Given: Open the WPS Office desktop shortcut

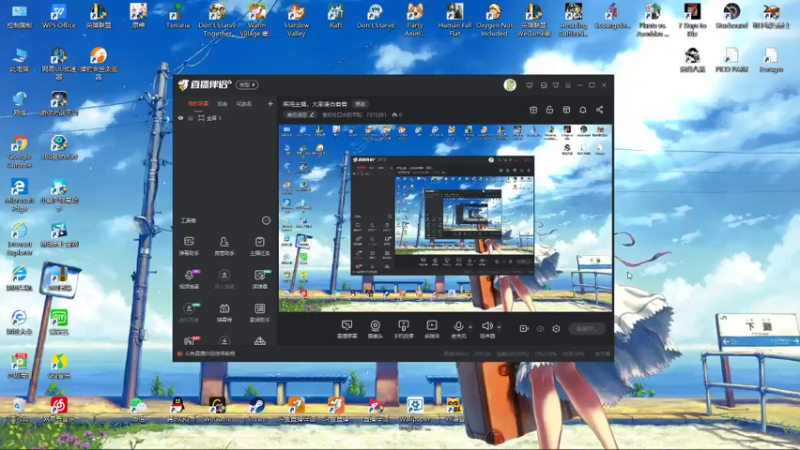Looking at the screenshot, I should (59, 16).
